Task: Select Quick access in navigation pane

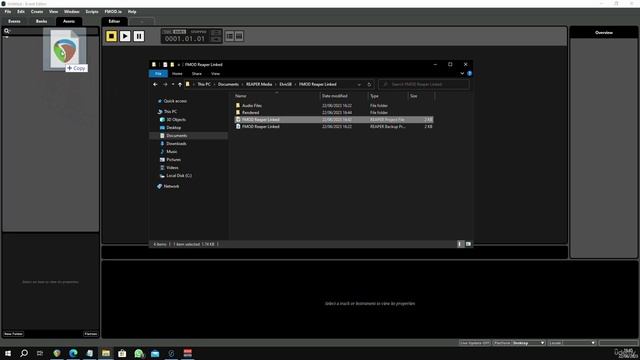Action: coord(175,101)
